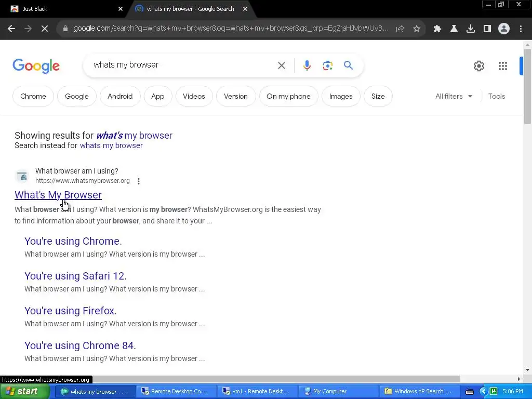The width and height of the screenshot is (532, 399).
Task: Open the Chrome profile avatar
Action: (x=504, y=29)
